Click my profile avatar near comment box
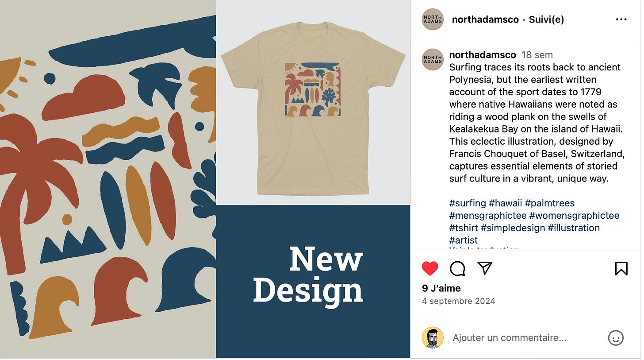The image size is (644, 360). (433, 338)
